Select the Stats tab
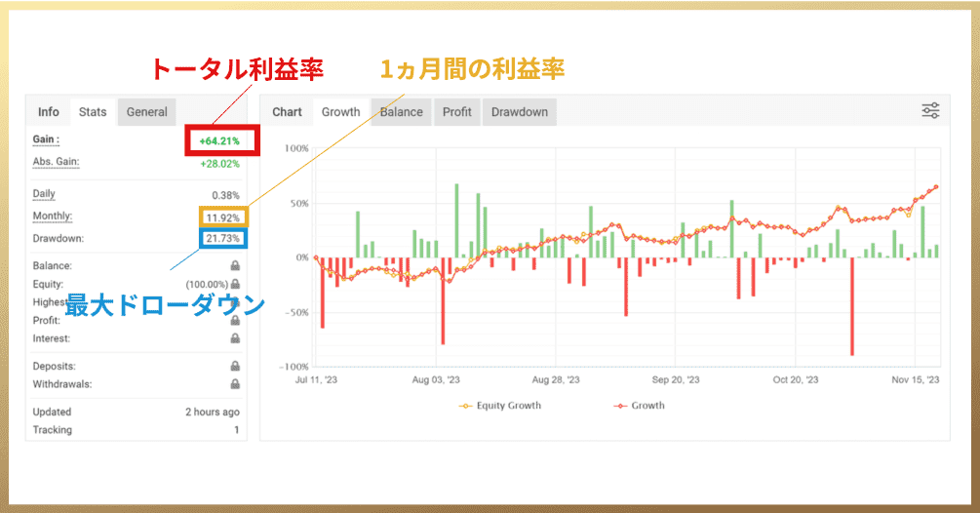The image size is (980, 513). click(x=93, y=112)
